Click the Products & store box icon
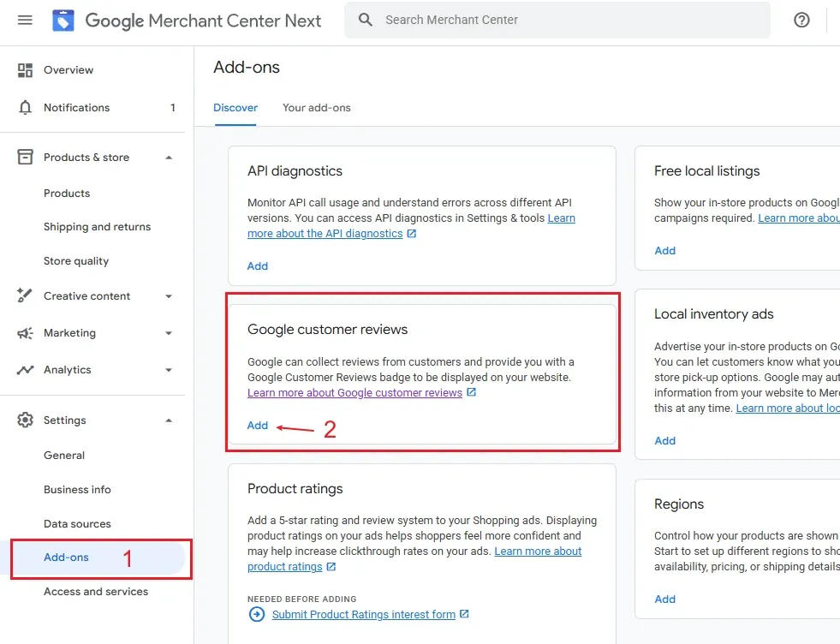Viewport: 840px width, 644px height. pyautogui.click(x=24, y=157)
